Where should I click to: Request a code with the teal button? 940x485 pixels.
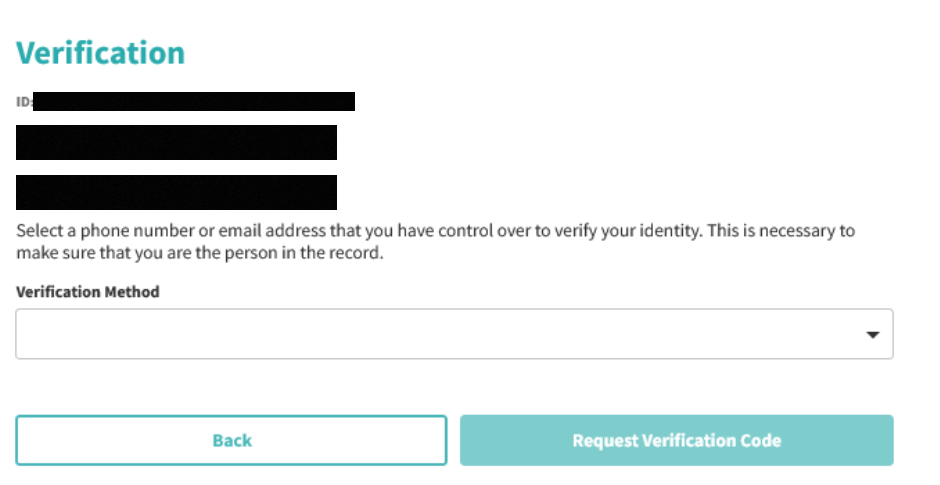676,440
